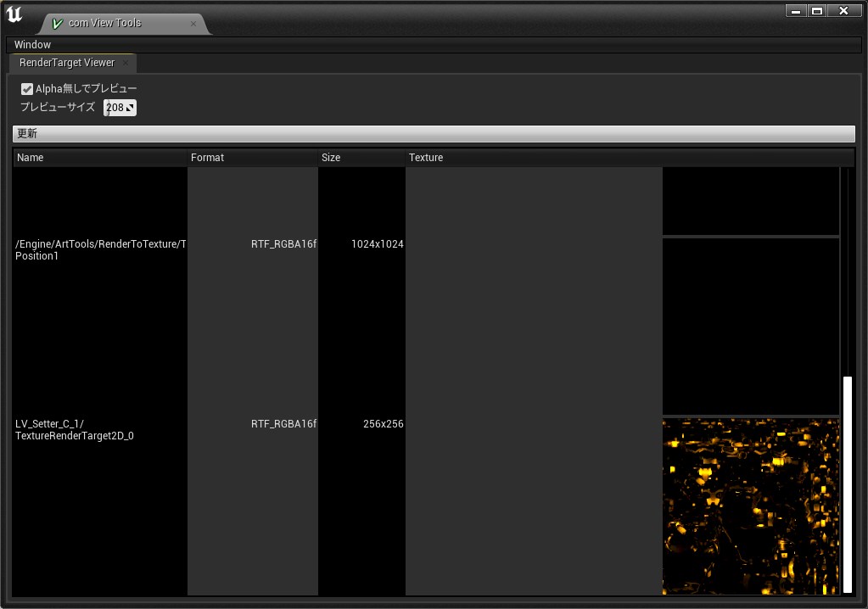Image resolution: width=868 pixels, height=609 pixels.
Task: Minimize the editor window
Action: click(x=796, y=11)
